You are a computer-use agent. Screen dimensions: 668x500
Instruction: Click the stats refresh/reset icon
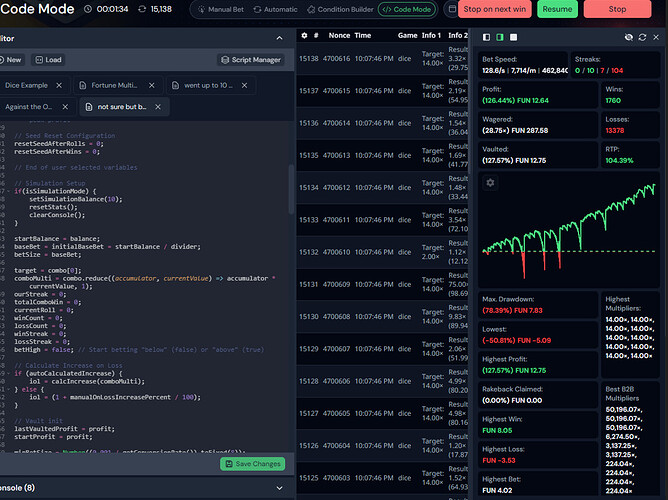(642, 36)
